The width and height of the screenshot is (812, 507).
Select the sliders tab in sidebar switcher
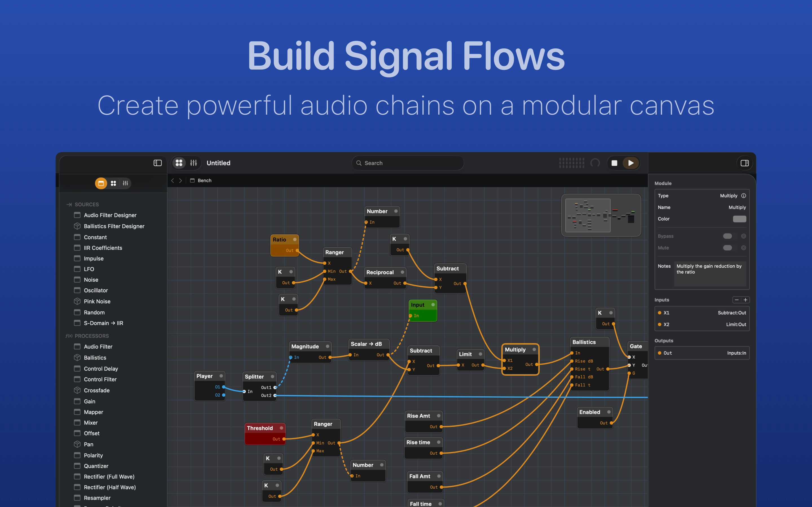pos(125,183)
